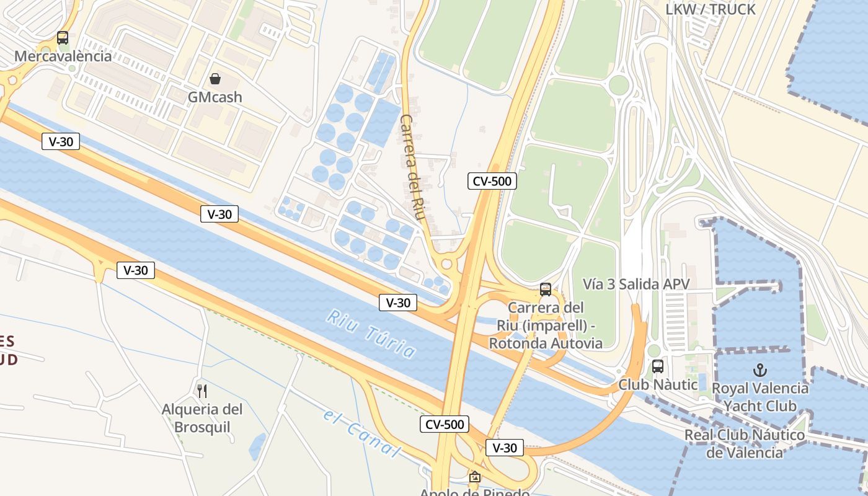Select the Carrera del Riu bus stop icon

point(546,289)
